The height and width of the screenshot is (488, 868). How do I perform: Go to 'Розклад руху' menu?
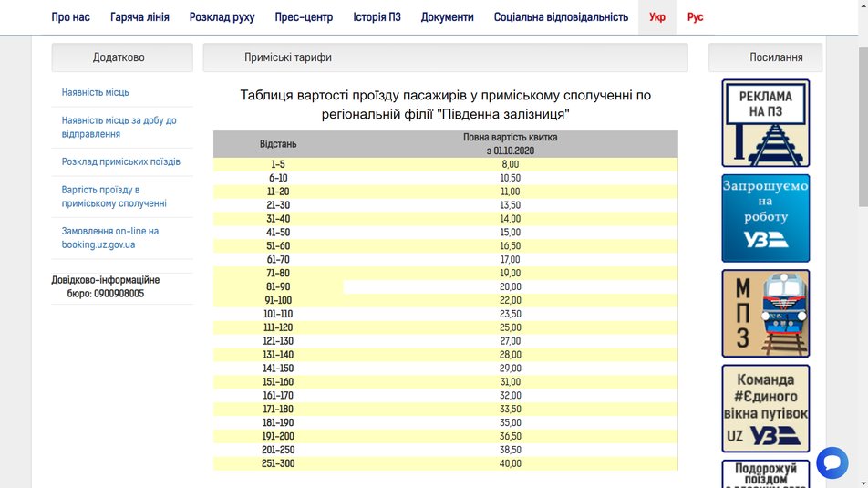(x=222, y=17)
